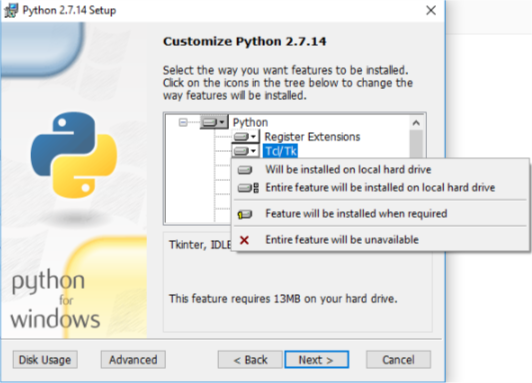Collapse the Python root tree node
Image resolution: width=532 pixels, height=383 pixels.
183,122
